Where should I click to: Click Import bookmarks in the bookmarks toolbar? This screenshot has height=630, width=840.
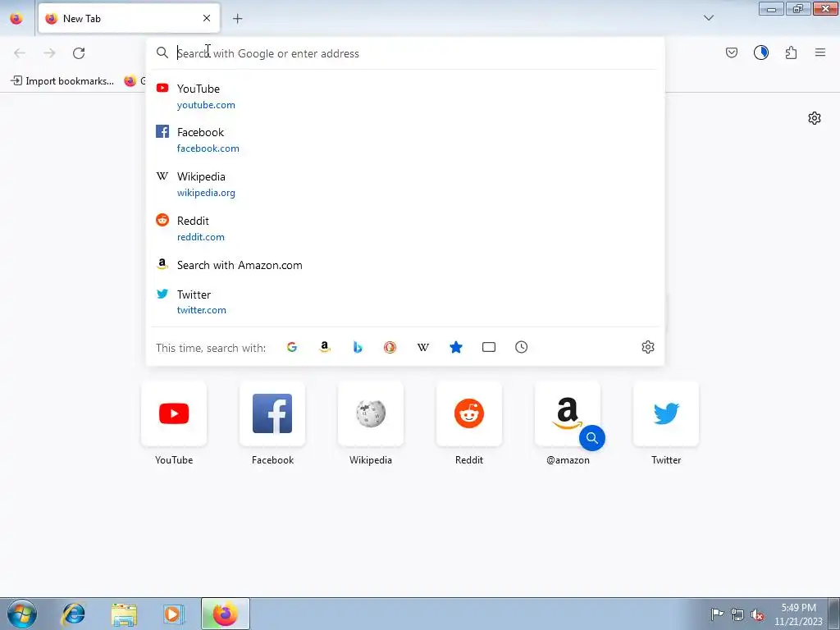(62, 81)
